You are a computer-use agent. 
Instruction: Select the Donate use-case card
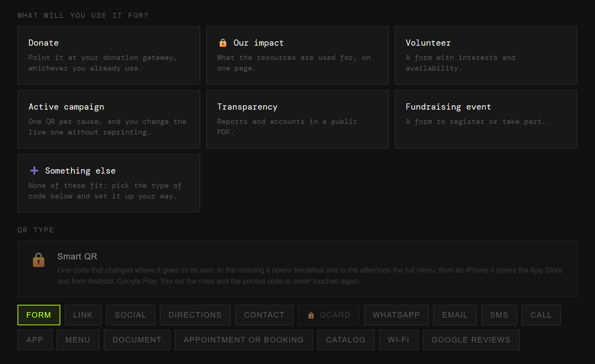tap(109, 55)
